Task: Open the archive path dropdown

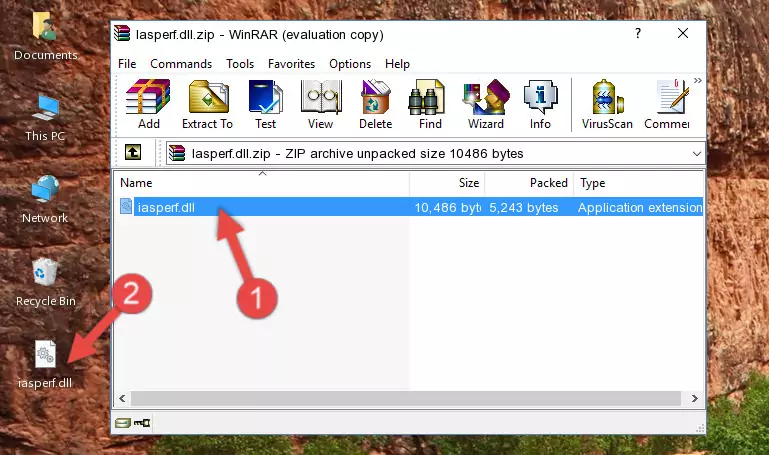Action: click(696, 153)
